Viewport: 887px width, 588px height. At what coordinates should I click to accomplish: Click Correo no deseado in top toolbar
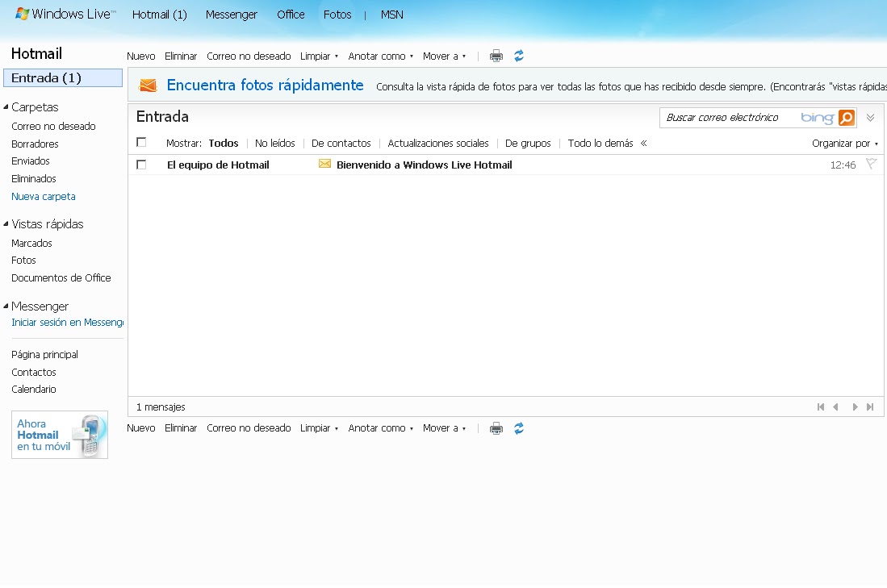click(249, 56)
